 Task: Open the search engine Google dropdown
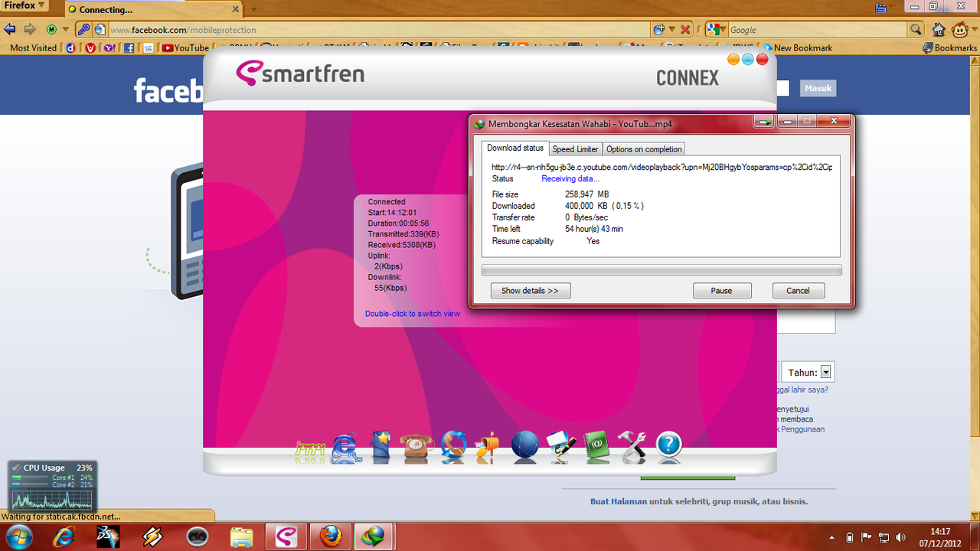[x=715, y=30]
